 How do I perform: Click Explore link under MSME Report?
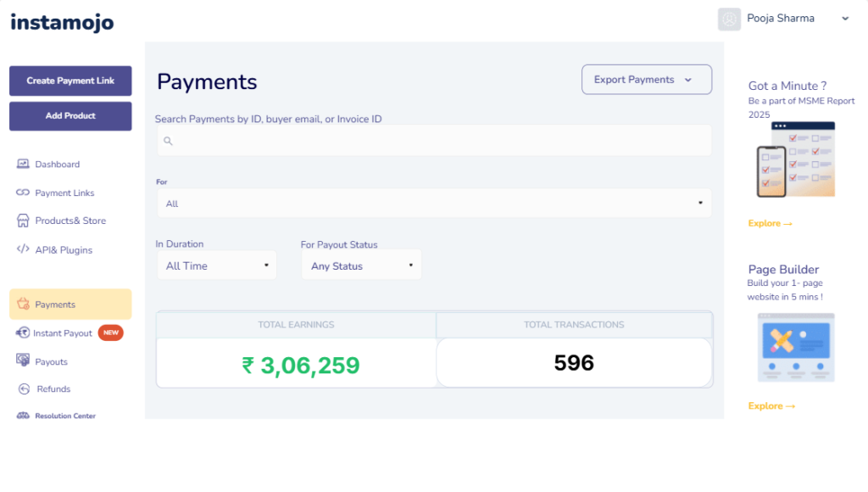click(x=770, y=223)
